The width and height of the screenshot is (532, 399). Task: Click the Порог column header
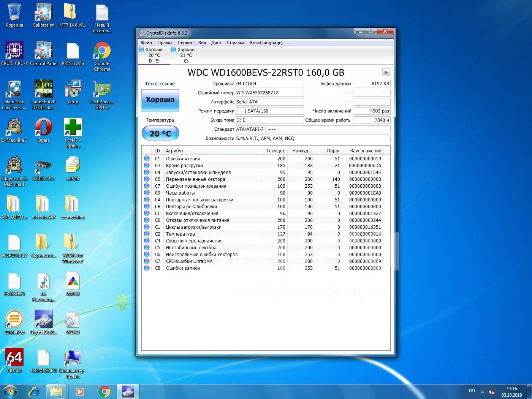329,151
